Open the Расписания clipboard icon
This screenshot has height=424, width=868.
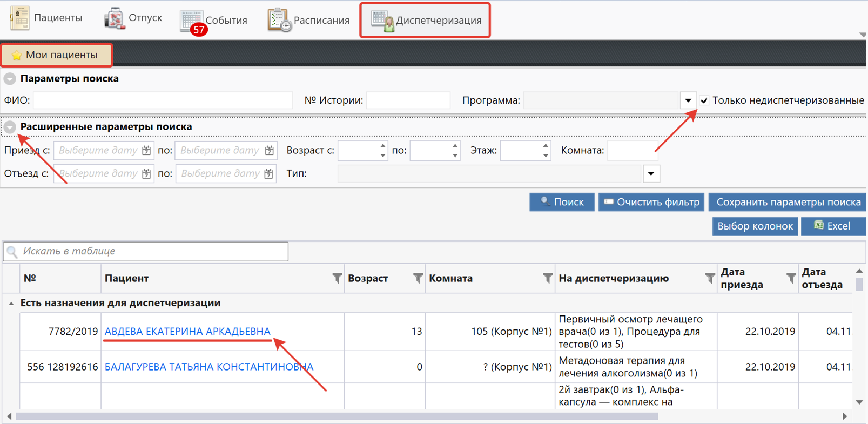point(279,21)
